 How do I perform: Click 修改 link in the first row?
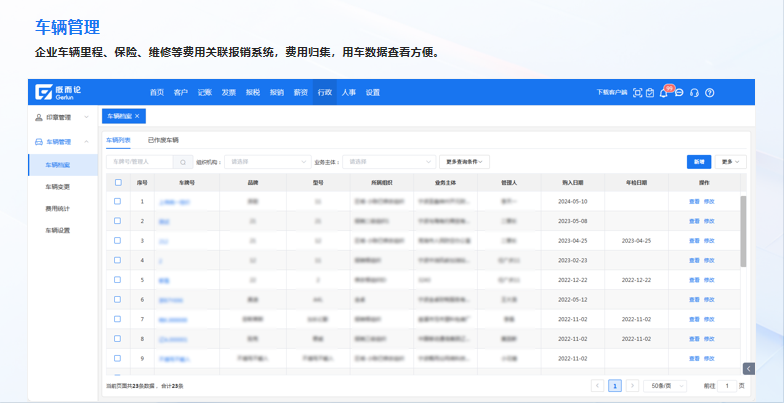click(x=709, y=202)
